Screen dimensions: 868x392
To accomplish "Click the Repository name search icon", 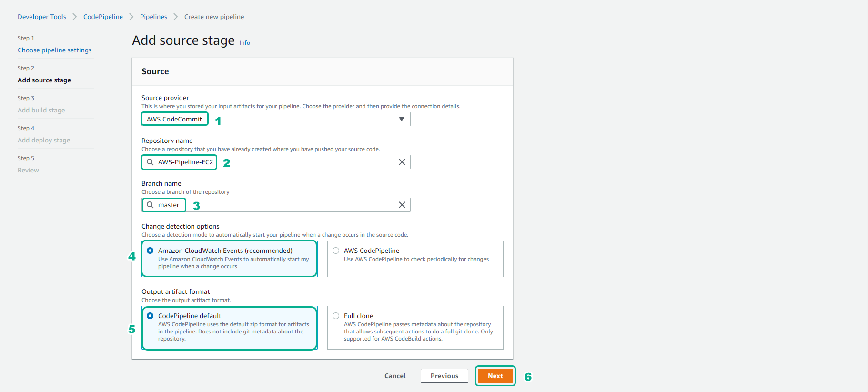I will coord(150,162).
